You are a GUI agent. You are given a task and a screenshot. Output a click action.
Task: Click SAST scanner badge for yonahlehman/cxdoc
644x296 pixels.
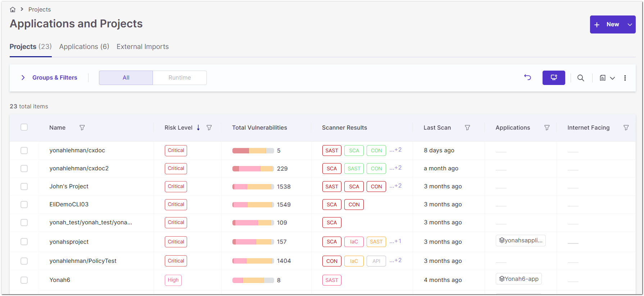tap(332, 151)
